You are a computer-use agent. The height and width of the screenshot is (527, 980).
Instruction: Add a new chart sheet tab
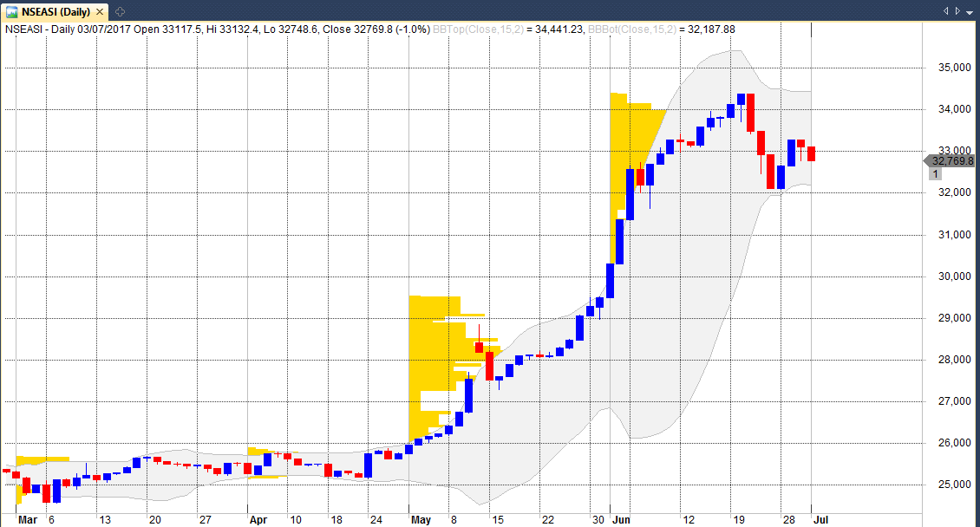click(x=120, y=11)
